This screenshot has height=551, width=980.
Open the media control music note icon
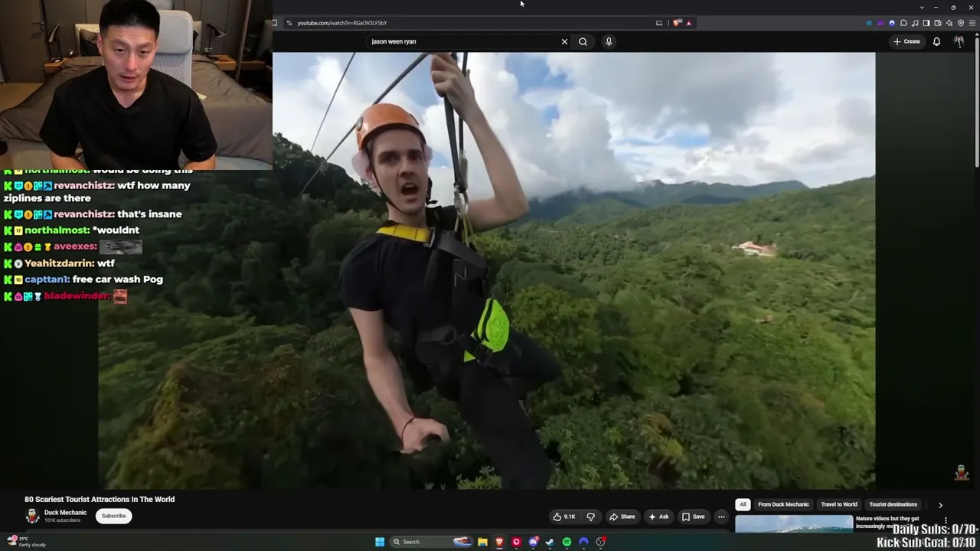click(915, 23)
